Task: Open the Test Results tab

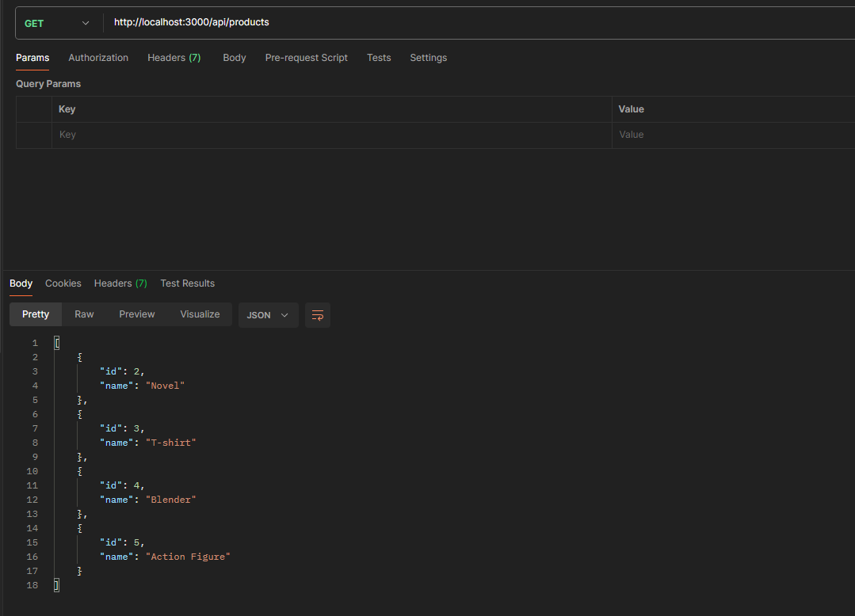Action: coord(188,283)
